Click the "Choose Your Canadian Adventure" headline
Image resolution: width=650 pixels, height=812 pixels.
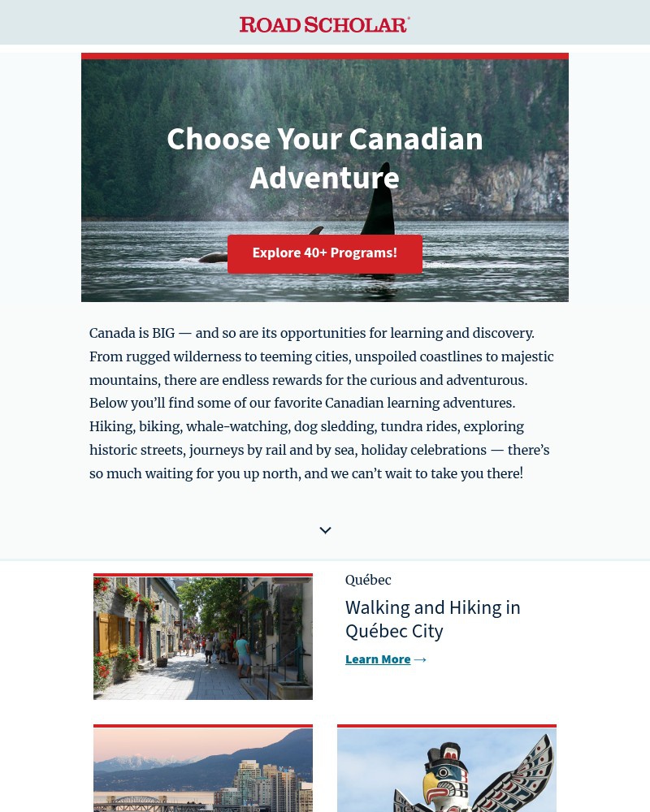(x=324, y=157)
